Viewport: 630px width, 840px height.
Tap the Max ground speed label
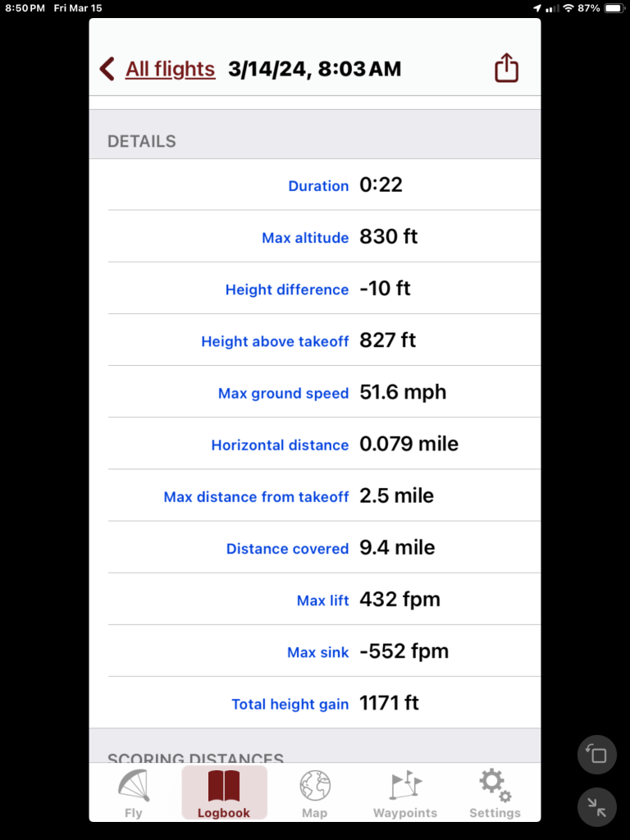(283, 394)
